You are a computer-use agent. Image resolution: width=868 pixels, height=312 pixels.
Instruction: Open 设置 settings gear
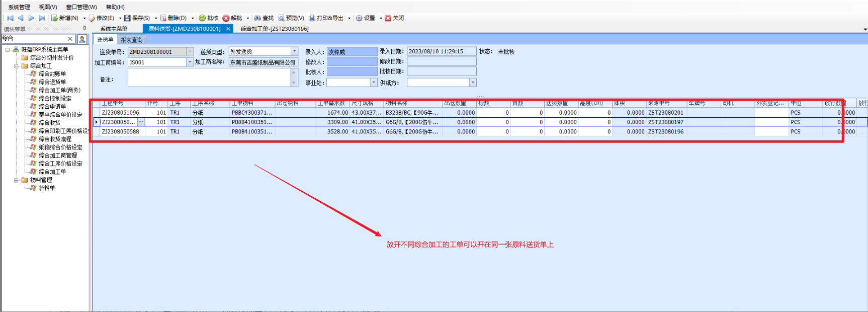pyautogui.click(x=366, y=18)
